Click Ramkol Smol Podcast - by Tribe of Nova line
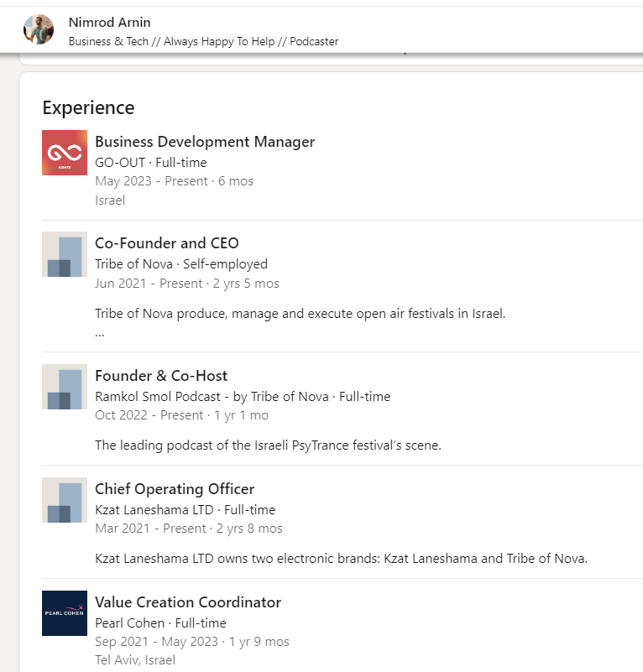Viewport: 643px width, 672px height. 243,397
